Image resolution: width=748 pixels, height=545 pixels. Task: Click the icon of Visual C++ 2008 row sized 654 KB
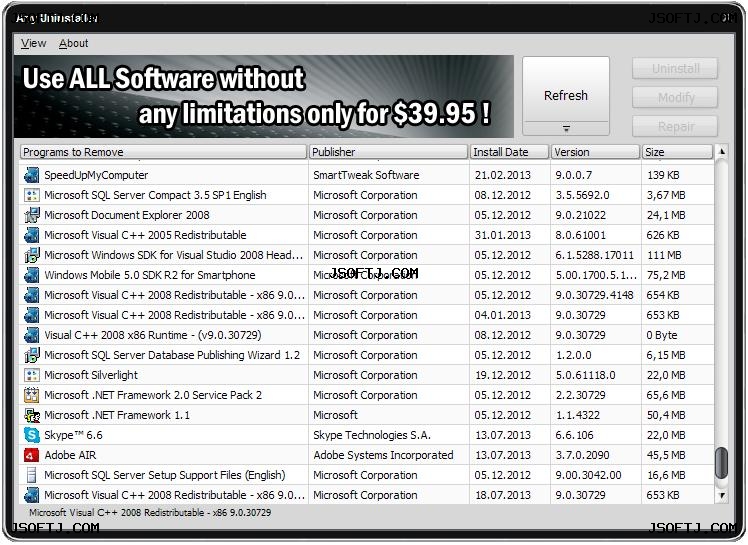[31, 295]
